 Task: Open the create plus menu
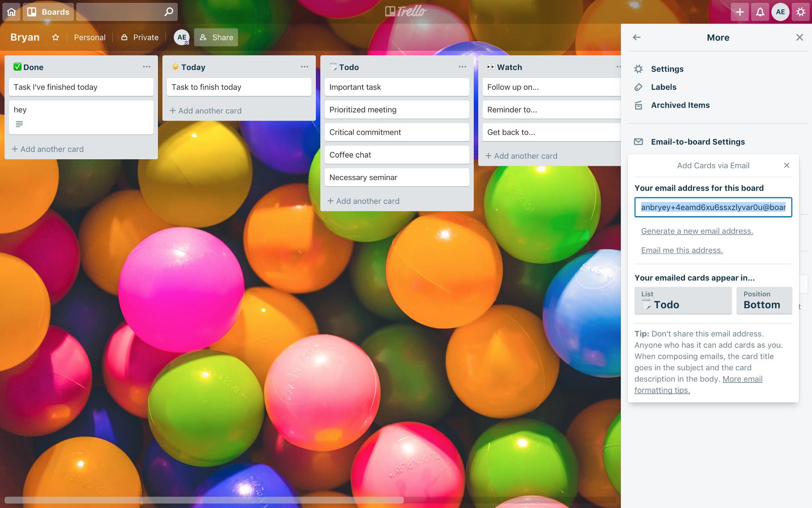pos(740,12)
